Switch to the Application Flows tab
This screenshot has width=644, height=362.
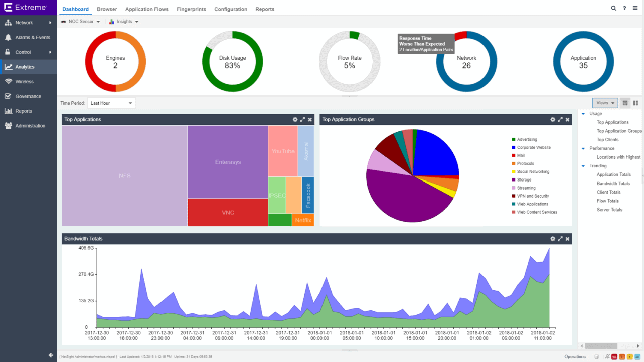pos(146,9)
